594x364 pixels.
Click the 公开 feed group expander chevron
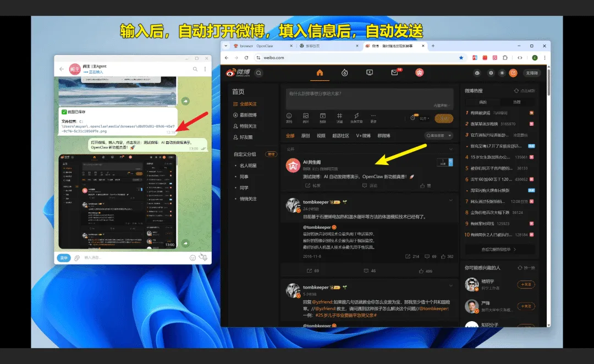pyautogui.click(x=451, y=149)
